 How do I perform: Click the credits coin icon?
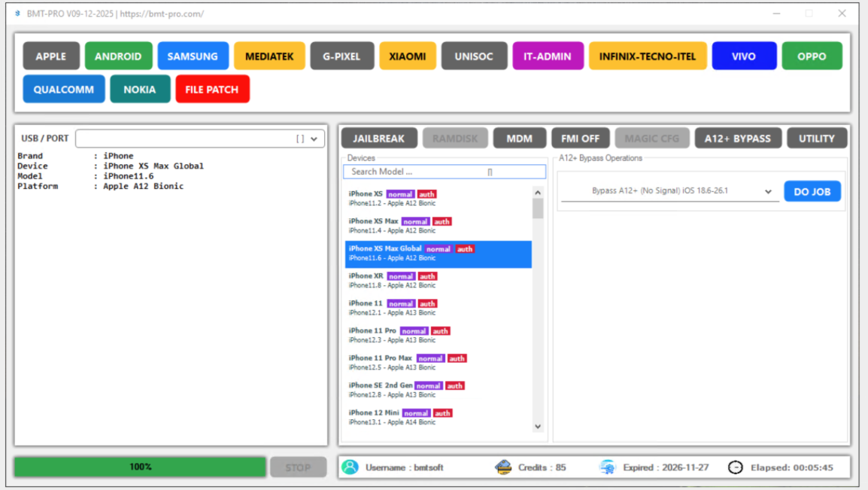(x=503, y=467)
